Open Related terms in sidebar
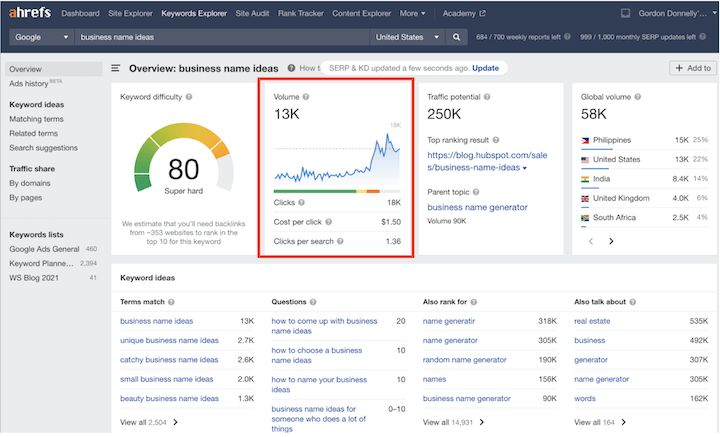Image resolution: width=720 pixels, height=437 pixels. pos(34,134)
